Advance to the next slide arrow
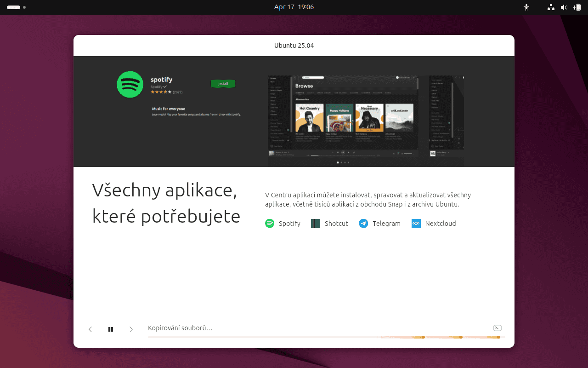This screenshot has height=368, width=588. [x=131, y=329]
